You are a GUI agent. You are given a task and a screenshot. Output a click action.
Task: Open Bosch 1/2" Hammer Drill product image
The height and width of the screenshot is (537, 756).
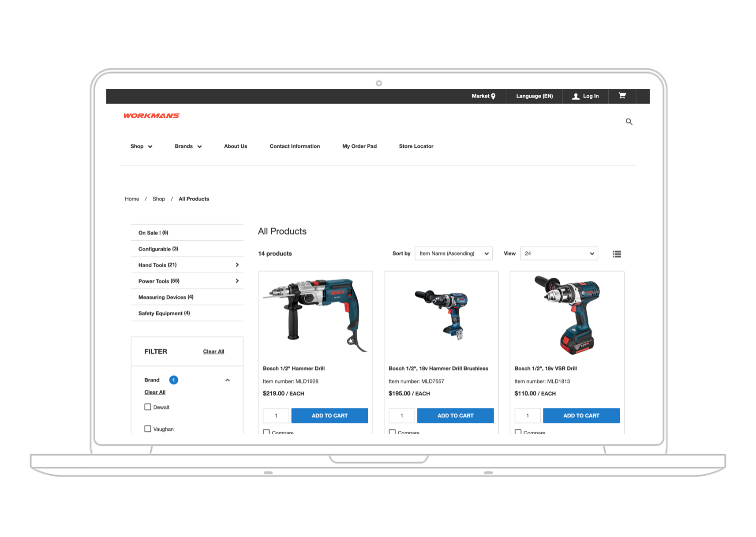[x=315, y=315]
